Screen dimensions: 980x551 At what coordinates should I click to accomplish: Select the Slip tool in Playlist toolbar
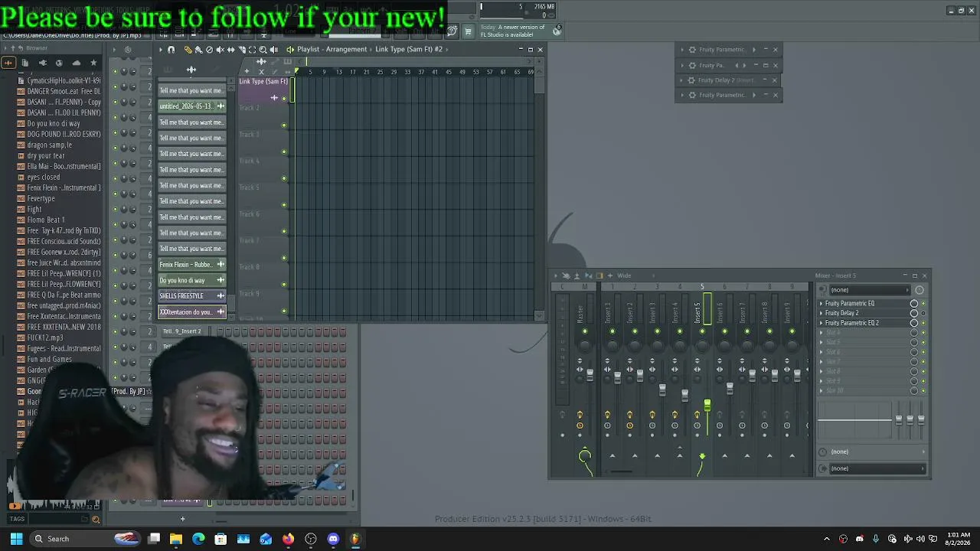pyautogui.click(x=230, y=50)
